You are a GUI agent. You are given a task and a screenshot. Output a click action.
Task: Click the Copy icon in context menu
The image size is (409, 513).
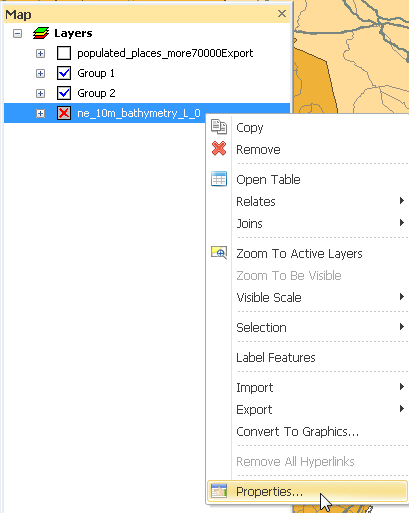219,127
